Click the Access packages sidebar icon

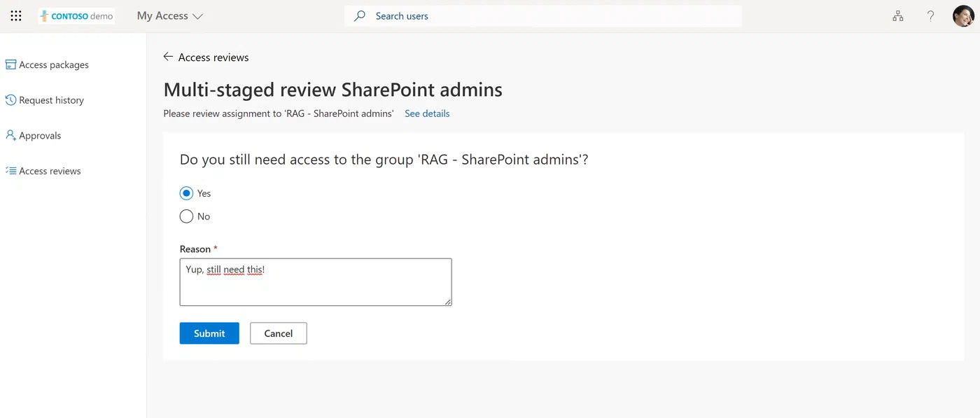pyautogui.click(x=10, y=64)
